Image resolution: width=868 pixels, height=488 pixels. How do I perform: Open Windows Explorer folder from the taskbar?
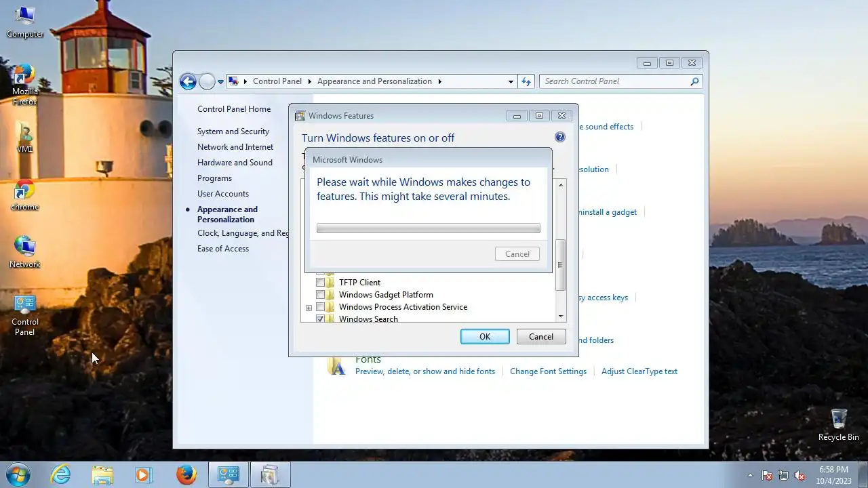[x=102, y=474]
